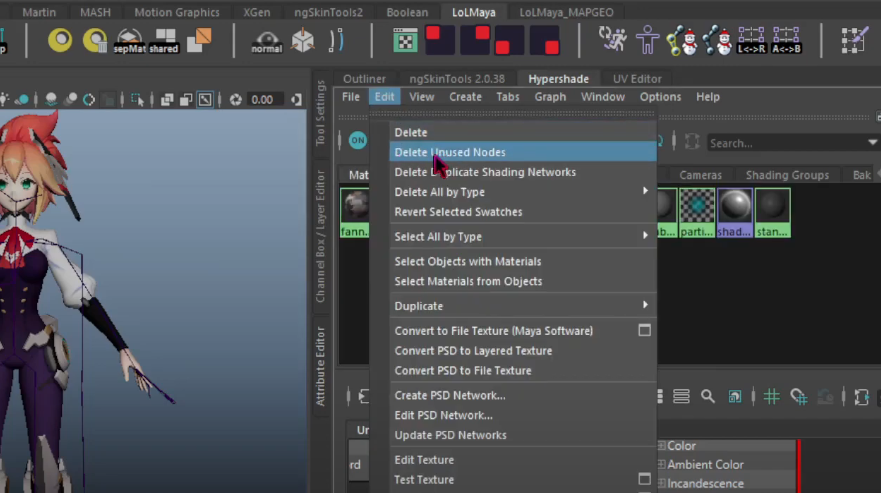Screen dimensions: 881x493
Task: Click the running figure shelf icon
Action: pos(612,40)
